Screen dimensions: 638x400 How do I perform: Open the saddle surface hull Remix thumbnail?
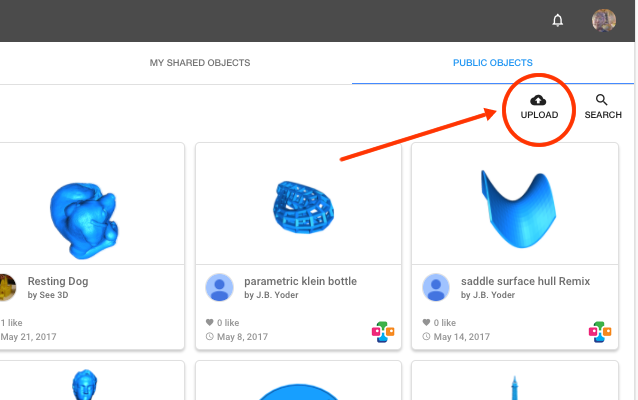point(518,209)
